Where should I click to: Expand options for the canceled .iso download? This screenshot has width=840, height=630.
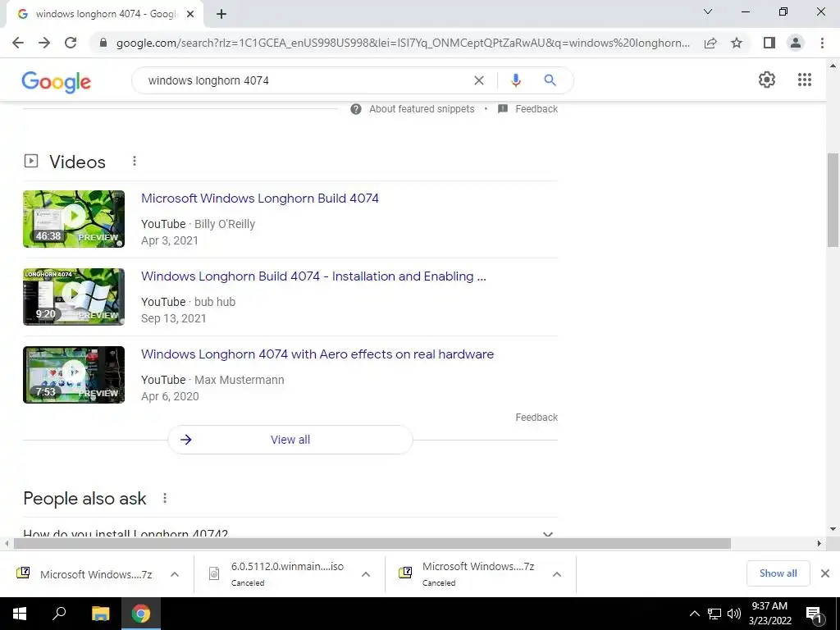(x=366, y=574)
